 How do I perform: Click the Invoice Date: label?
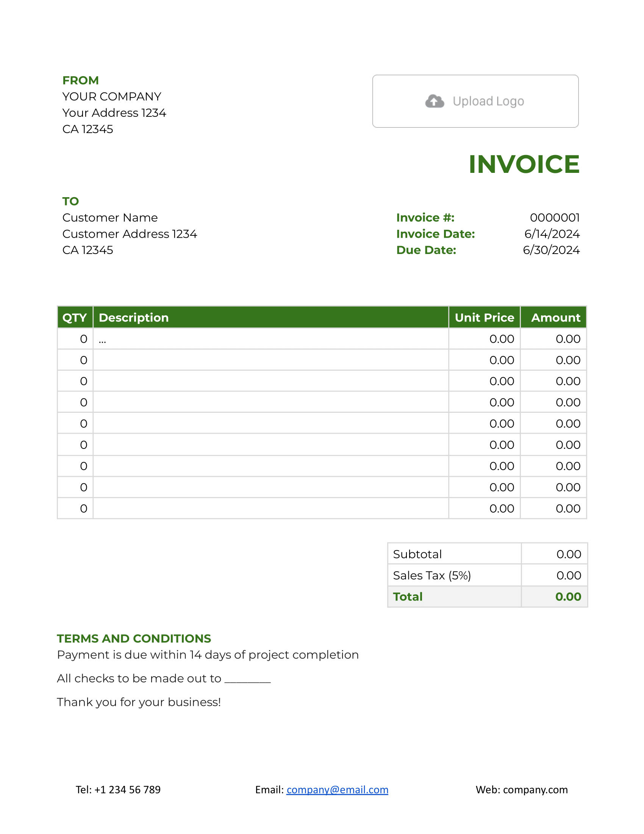coord(436,234)
